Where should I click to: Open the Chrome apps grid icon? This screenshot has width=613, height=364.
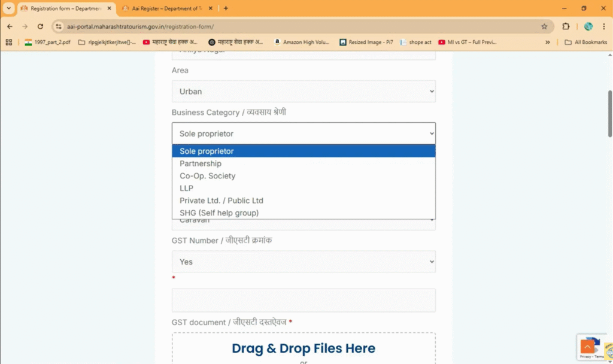pos(9,43)
